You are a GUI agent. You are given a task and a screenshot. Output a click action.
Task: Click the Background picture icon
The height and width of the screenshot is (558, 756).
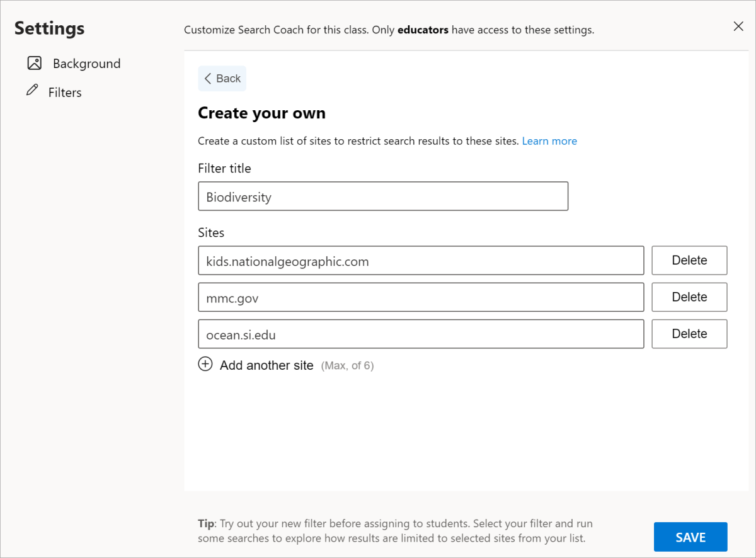click(35, 63)
